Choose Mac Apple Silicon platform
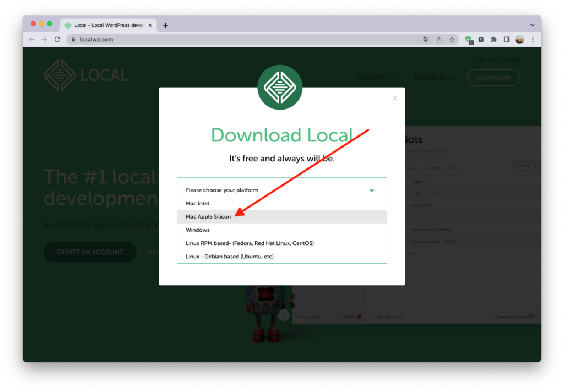The height and width of the screenshot is (392, 564). [x=281, y=216]
